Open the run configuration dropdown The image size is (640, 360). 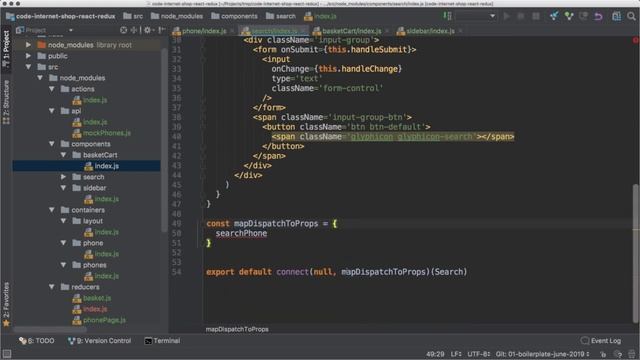(476, 16)
